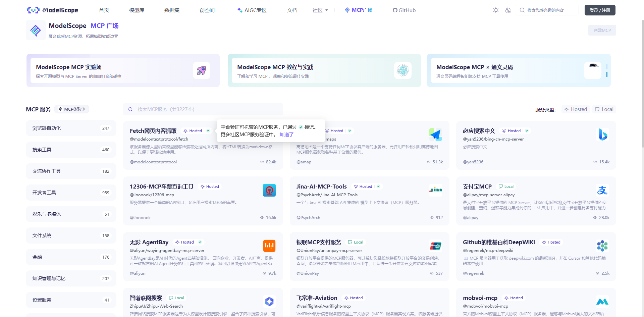This screenshot has width=644, height=317.
Task: Open @alipay author link
Action: coord(471,218)
